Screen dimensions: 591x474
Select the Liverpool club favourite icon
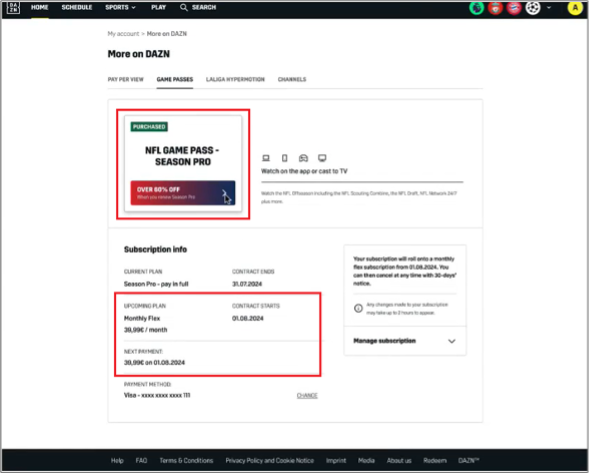[496, 8]
